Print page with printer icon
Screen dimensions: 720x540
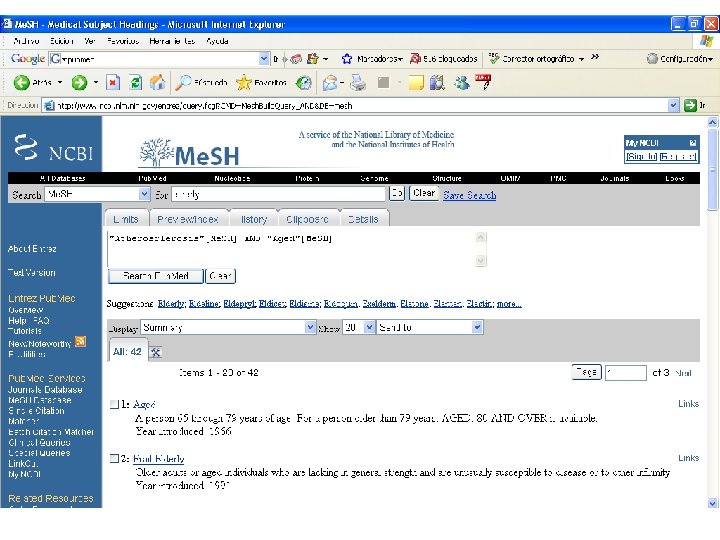point(358,83)
